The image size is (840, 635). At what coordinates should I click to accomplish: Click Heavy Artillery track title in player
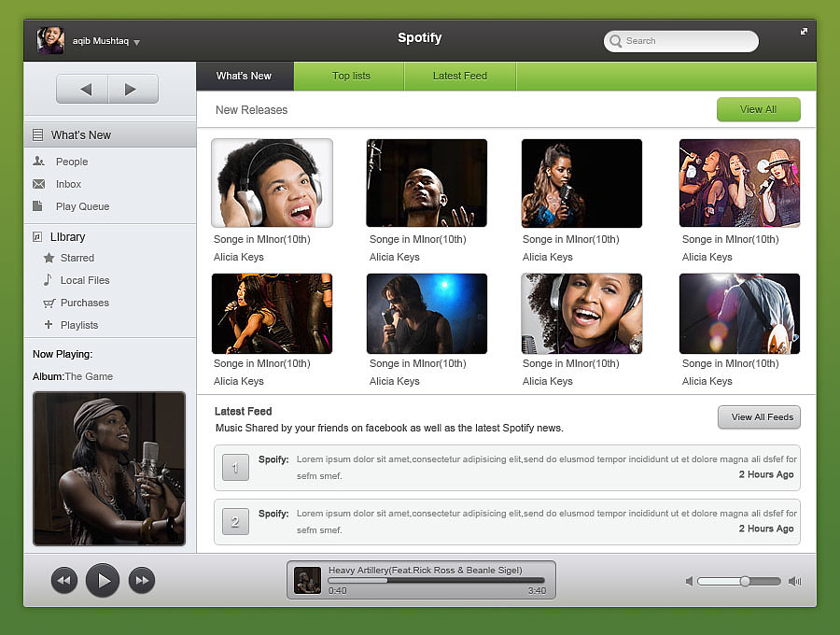[426, 571]
